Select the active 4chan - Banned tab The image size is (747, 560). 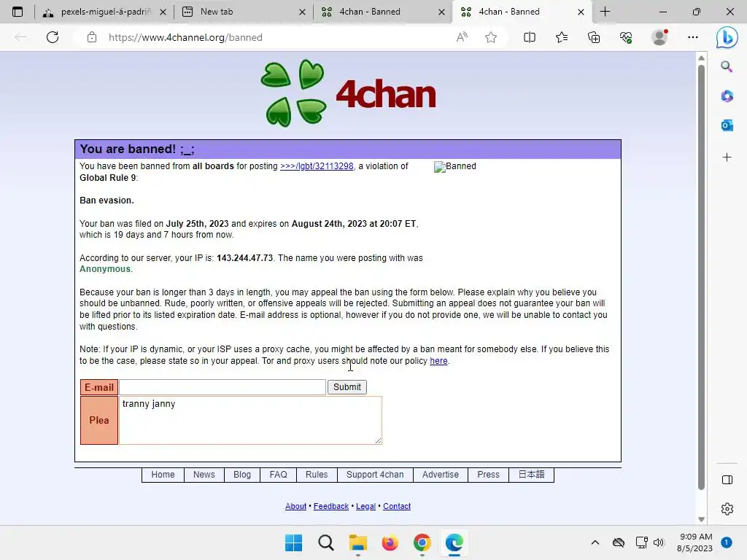[521, 12]
